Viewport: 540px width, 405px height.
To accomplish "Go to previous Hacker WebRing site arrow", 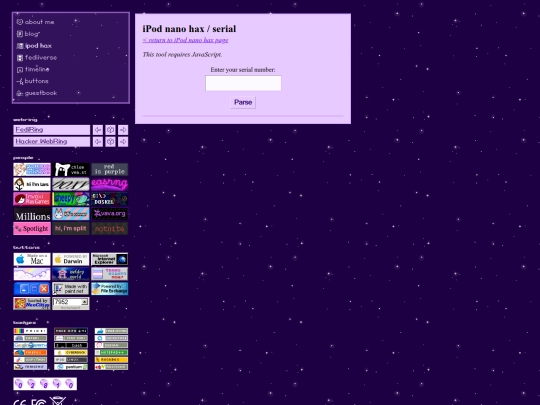I will [x=98, y=142].
